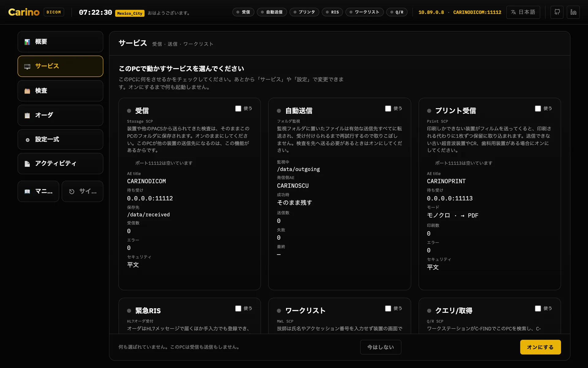Open the 設定一式 sidebar page
The width and height of the screenshot is (588, 368).
tap(60, 140)
